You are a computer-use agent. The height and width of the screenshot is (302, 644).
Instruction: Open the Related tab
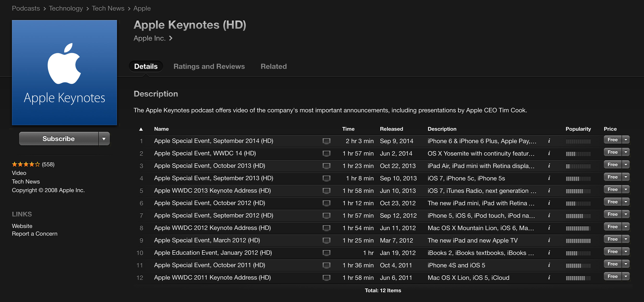tap(274, 66)
